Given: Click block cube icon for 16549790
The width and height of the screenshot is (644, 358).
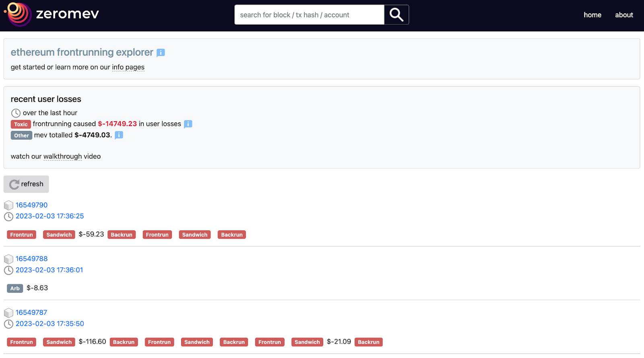Looking at the screenshot, I should click(x=8, y=205).
